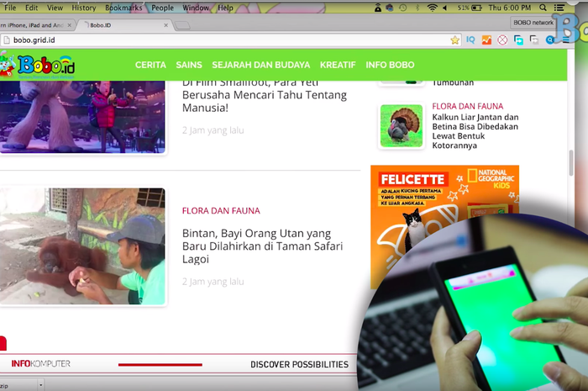Open macOS Spotlight search magnifier
Screen dimensions: 588x391
(541, 8)
